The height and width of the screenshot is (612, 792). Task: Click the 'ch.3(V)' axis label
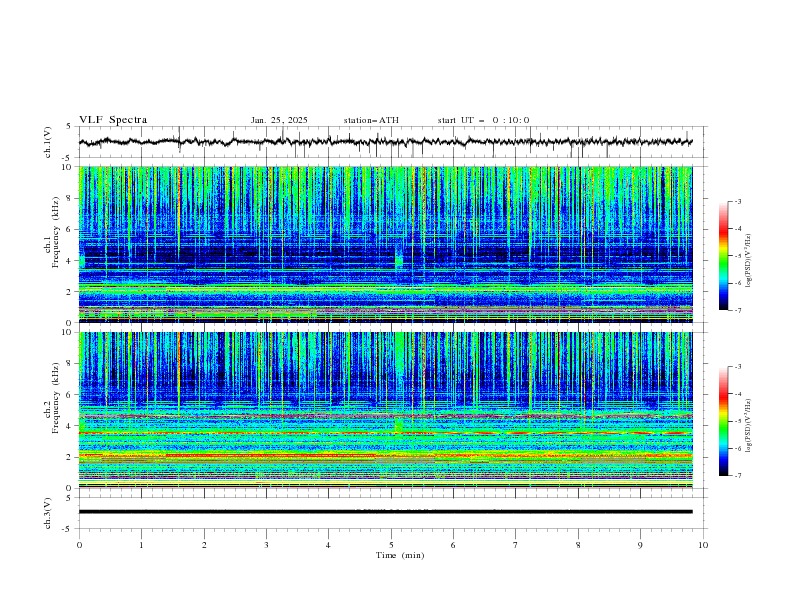[48, 513]
